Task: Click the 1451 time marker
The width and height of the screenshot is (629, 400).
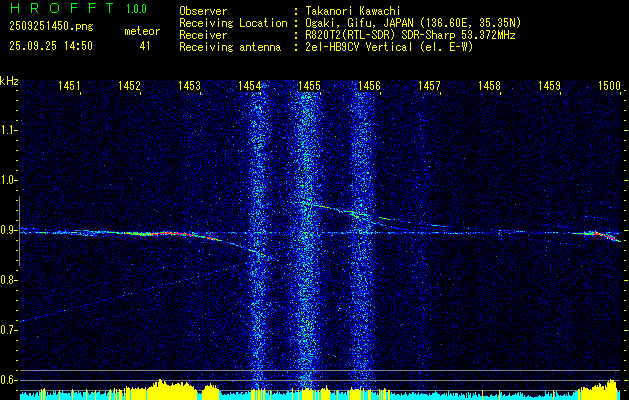Action: tap(69, 87)
